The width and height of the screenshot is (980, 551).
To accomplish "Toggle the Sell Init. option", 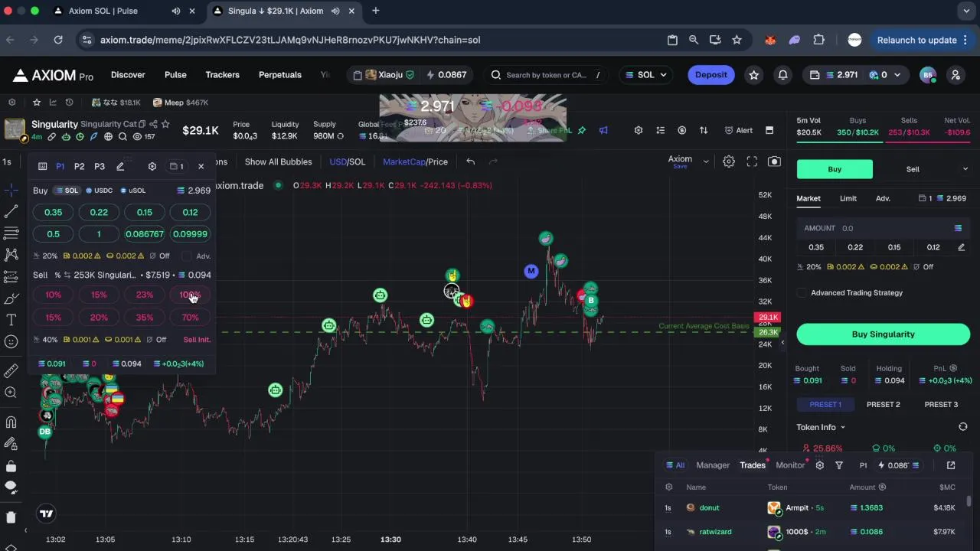I will point(197,340).
